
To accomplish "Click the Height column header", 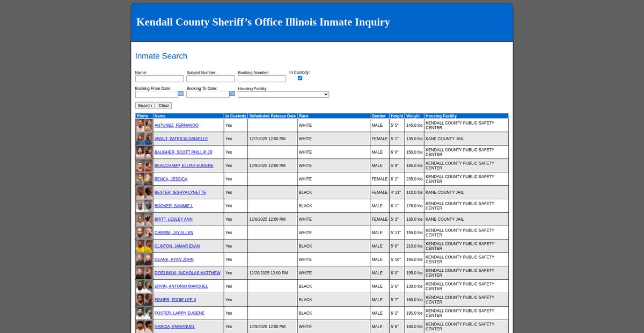I will click(397, 116).
